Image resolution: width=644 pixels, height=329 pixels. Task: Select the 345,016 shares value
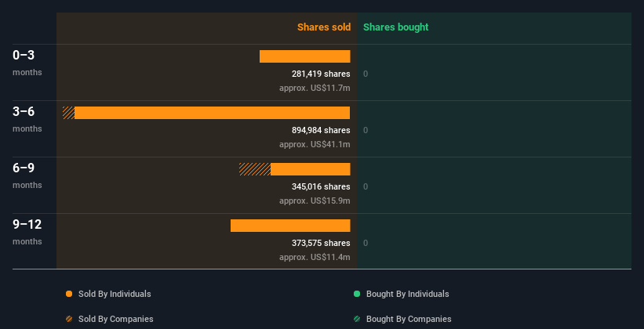[x=321, y=186]
